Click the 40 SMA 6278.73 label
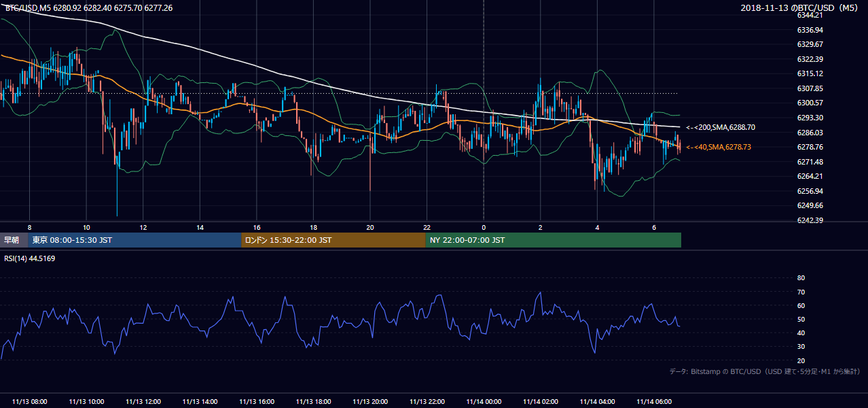Screen dimensions: 868x408 [718, 147]
